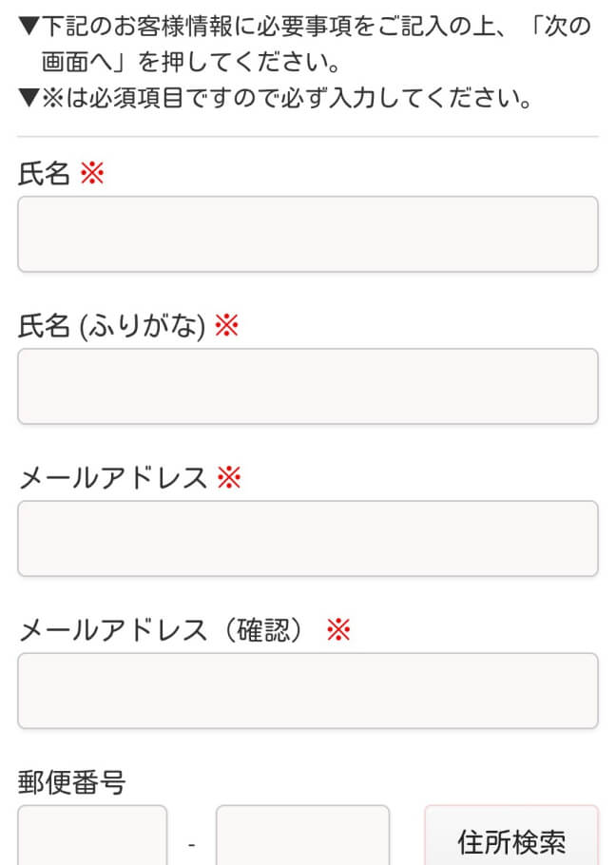Select the 氏名 (ふりがな) text box

tap(307, 386)
